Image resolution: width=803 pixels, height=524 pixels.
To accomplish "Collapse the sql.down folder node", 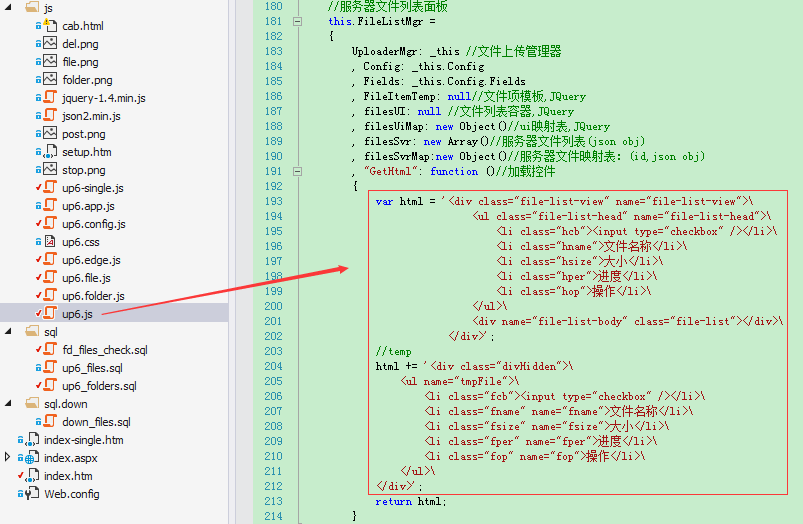I will click(8, 403).
